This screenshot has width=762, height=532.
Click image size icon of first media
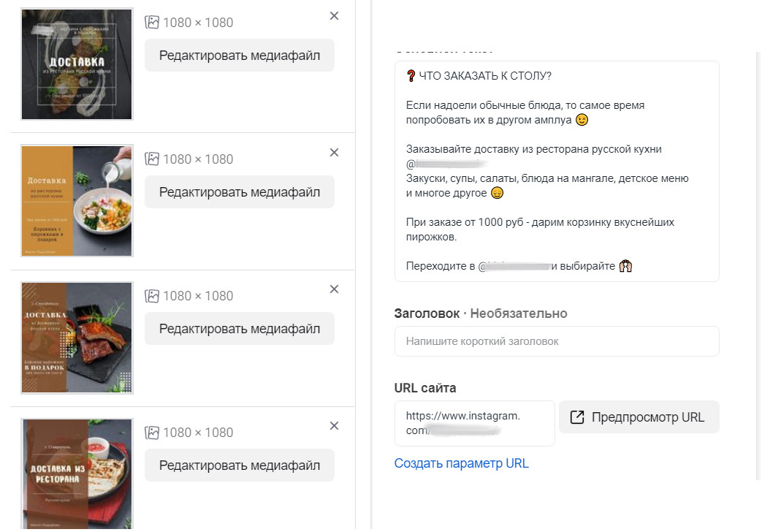[152, 23]
